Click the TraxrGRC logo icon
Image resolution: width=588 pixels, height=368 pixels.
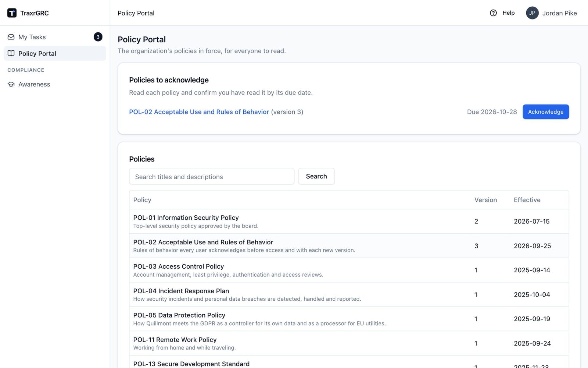(12, 13)
